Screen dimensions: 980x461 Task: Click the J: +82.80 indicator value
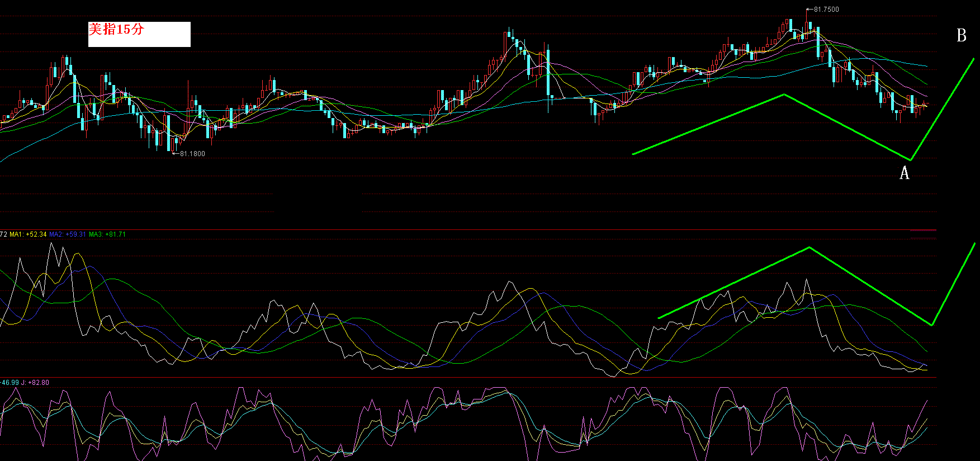(x=36, y=383)
